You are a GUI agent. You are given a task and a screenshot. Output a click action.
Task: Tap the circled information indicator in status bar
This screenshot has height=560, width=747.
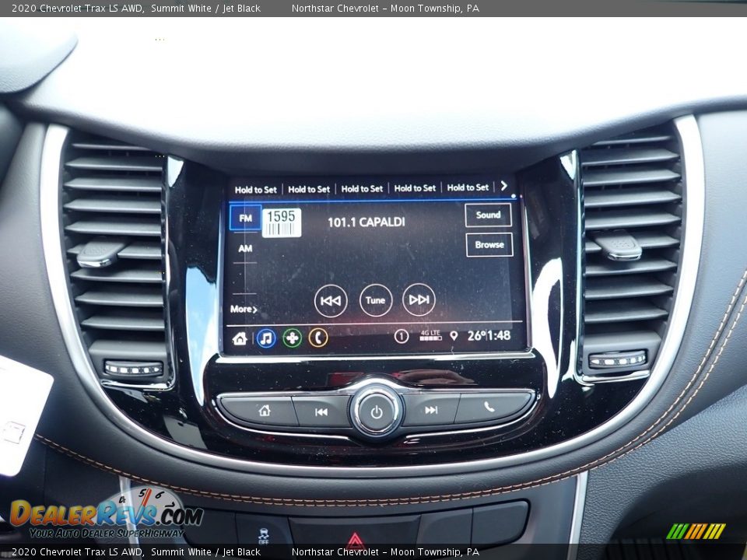pyautogui.click(x=400, y=337)
